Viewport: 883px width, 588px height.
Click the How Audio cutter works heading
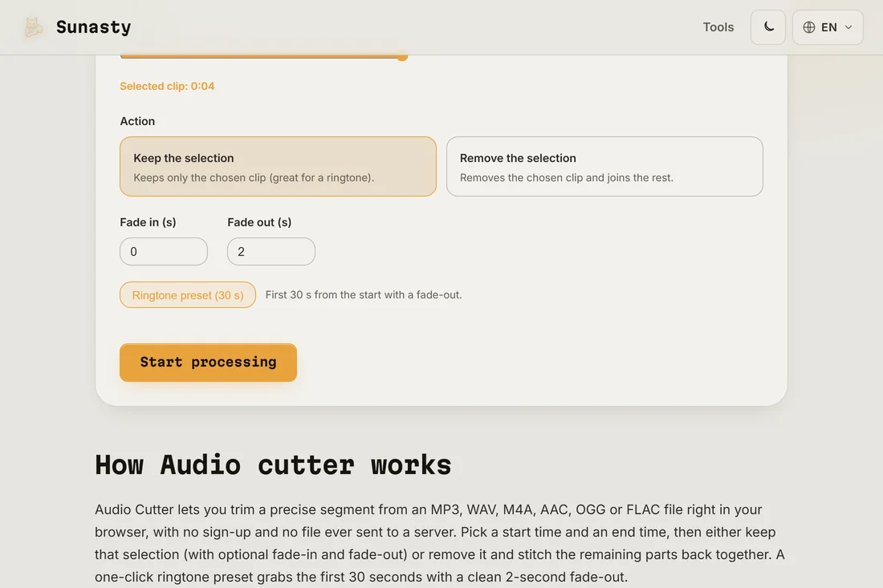pos(273,464)
